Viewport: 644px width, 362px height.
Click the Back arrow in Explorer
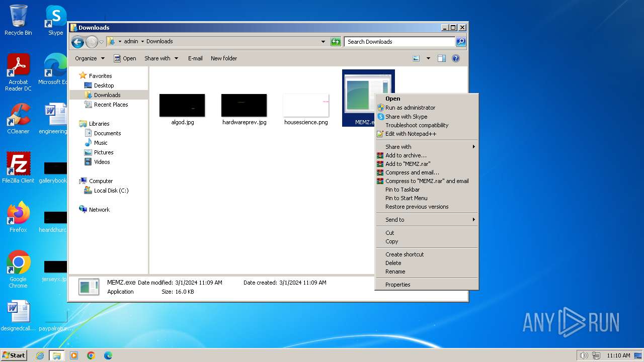coord(77,42)
